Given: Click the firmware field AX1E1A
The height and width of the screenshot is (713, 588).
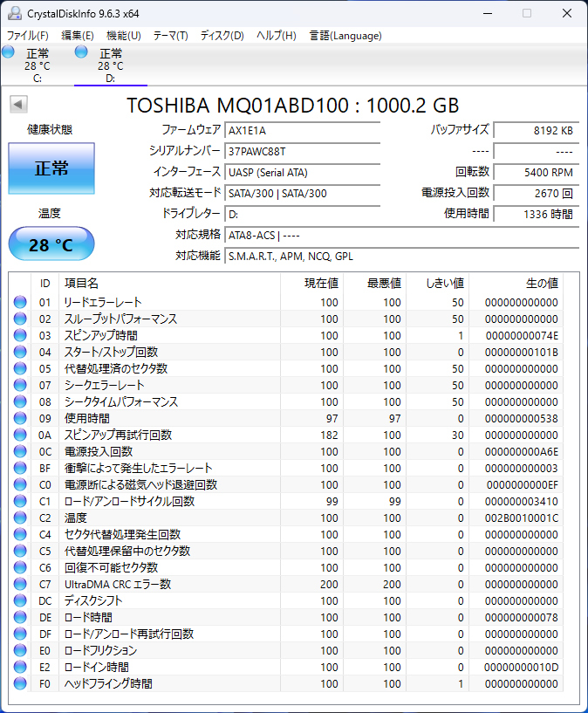Looking at the screenshot, I should tap(303, 131).
